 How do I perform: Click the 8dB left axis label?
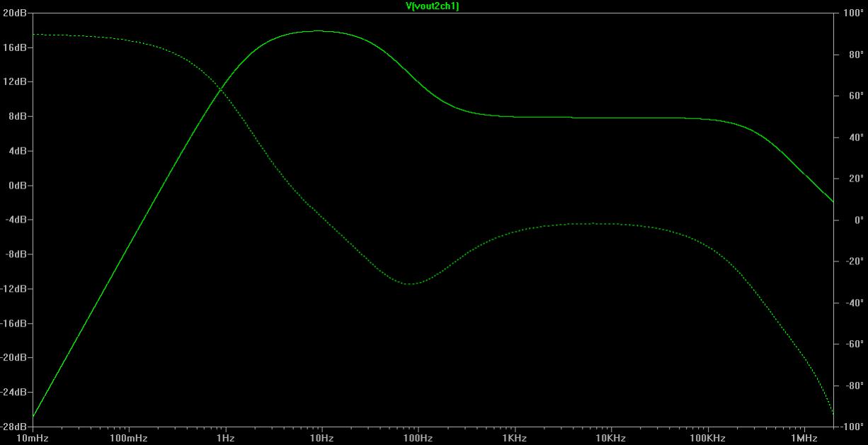(x=16, y=116)
